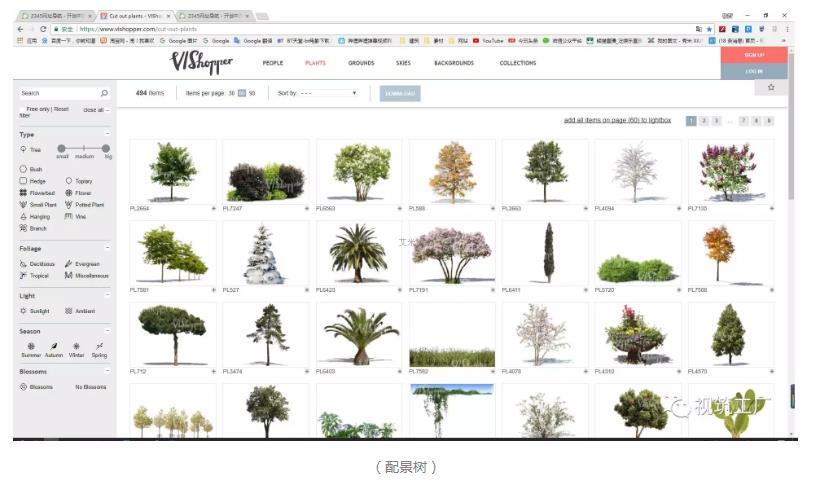Bookmark page with address bar star

click(x=709, y=29)
